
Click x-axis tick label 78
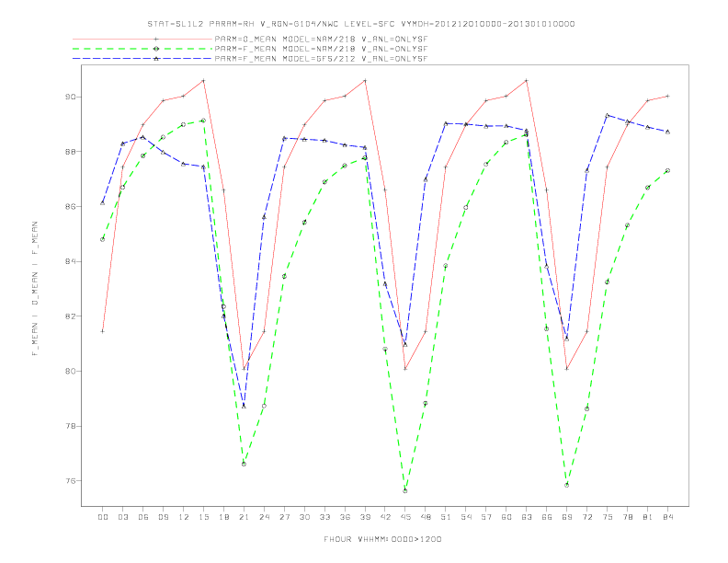coord(627,517)
